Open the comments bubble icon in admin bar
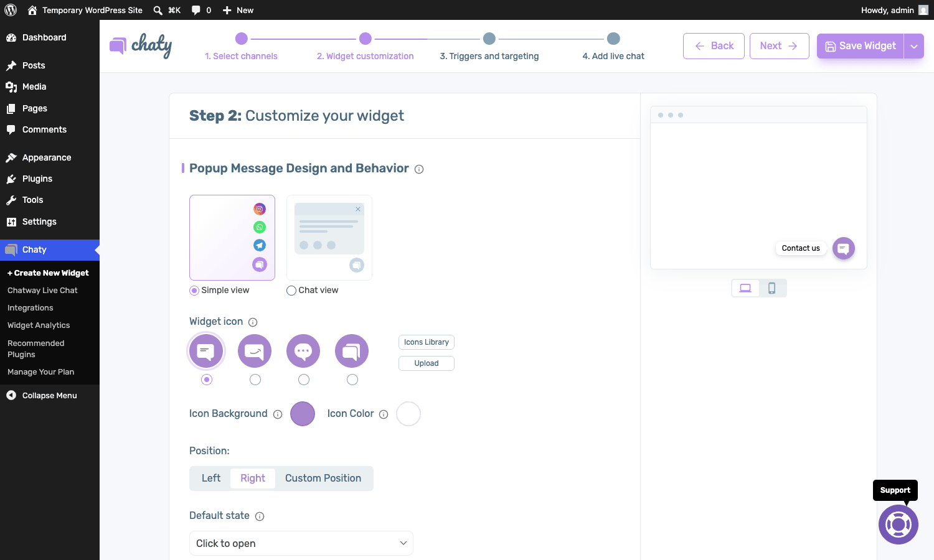This screenshot has width=934, height=560. (x=196, y=10)
